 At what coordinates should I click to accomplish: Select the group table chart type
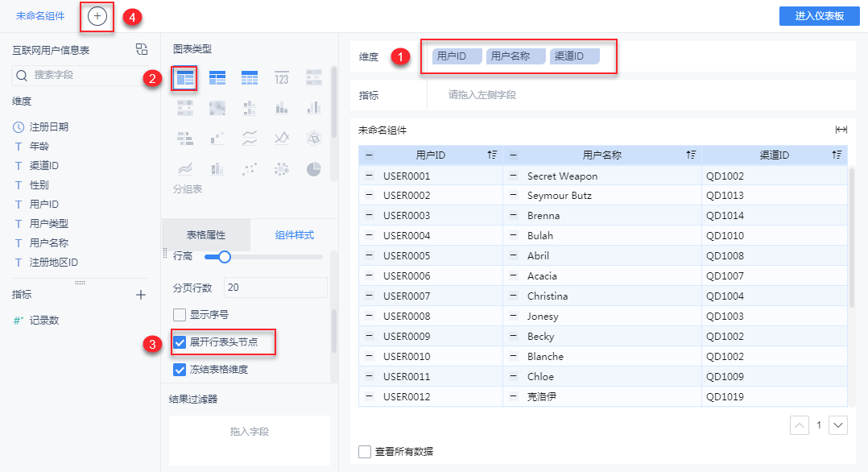[185, 78]
